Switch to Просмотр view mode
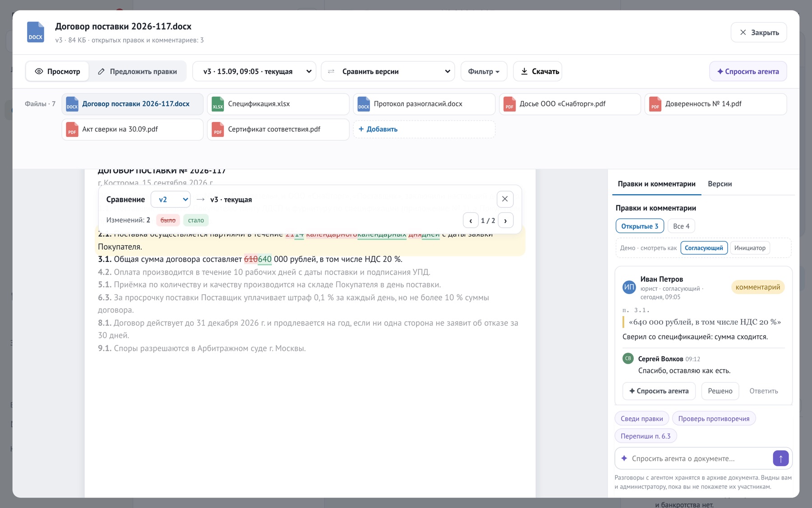Image resolution: width=812 pixels, height=508 pixels. (x=57, y=71)
